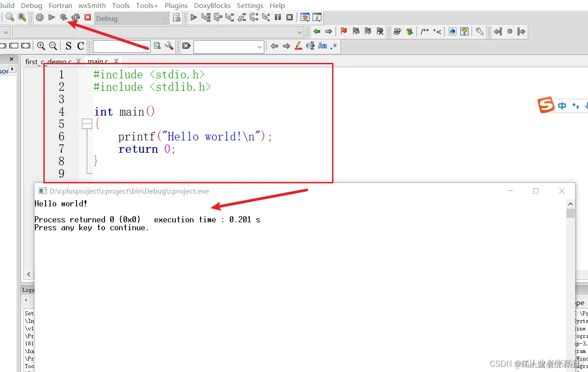Click the C comment toggle icon
The height and width of the screenshot is (372, 588).
click(81, 46)
